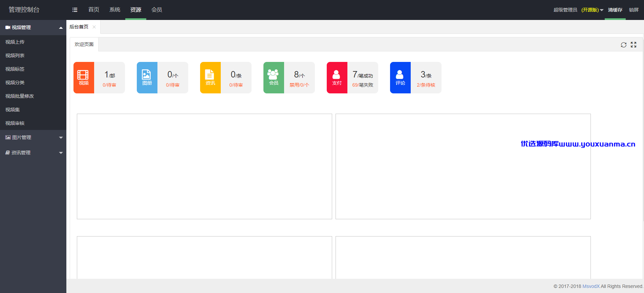Click the 清缓存 clear cache button
Screen dimensions: 644x293
click(615, 10)
